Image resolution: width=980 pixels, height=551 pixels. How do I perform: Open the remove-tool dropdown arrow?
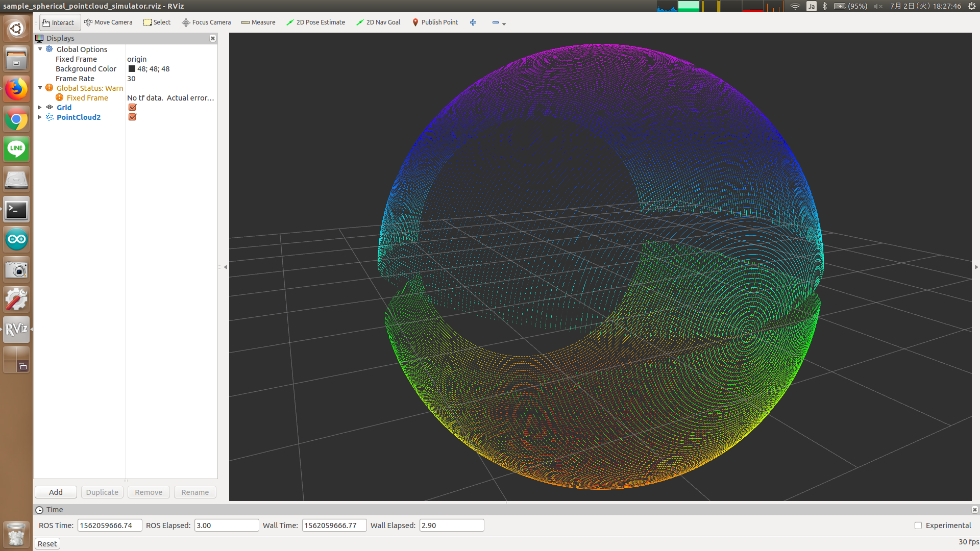[x=504, y=23]
